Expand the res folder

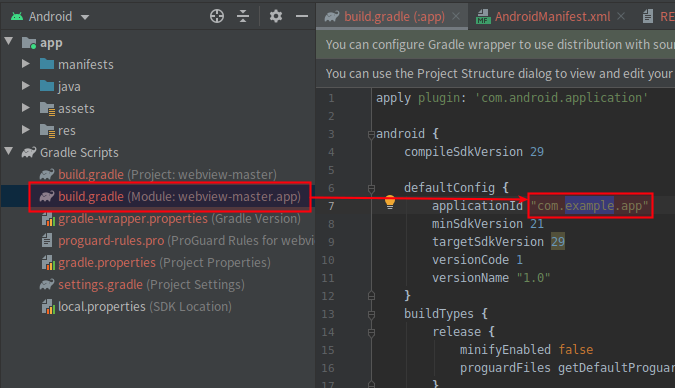(26, 130)
